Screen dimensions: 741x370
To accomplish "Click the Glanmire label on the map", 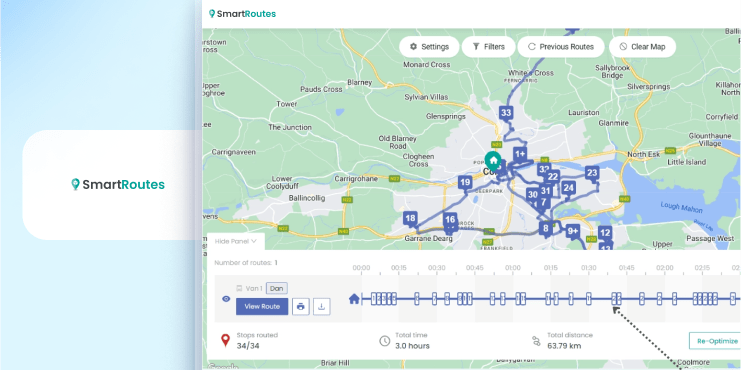I will (613, 123).
